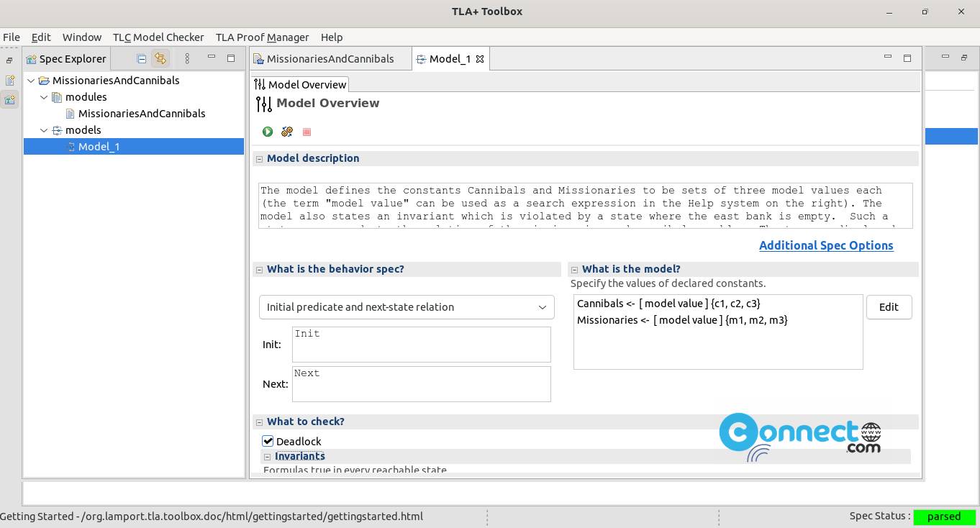
Task: Click the models folder icon
Action: pos(57,130)
